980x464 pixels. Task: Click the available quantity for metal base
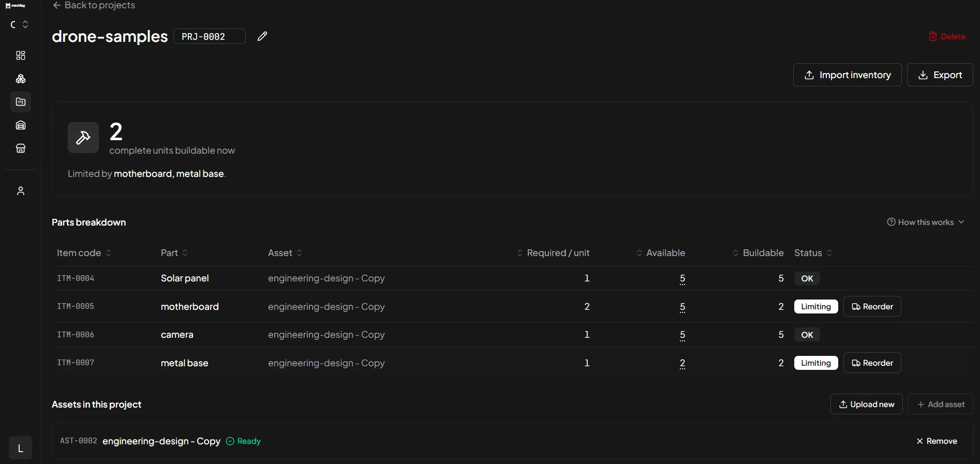[682, 363]
